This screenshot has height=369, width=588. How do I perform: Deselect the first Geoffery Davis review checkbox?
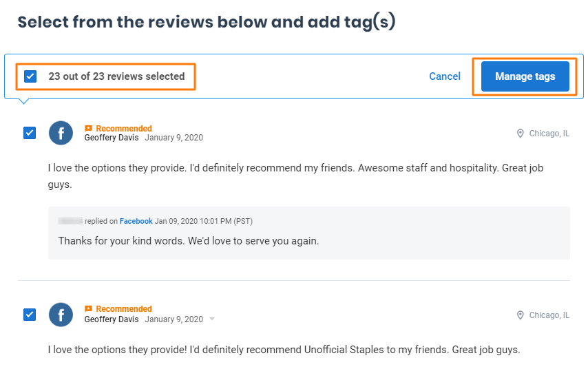30,133
